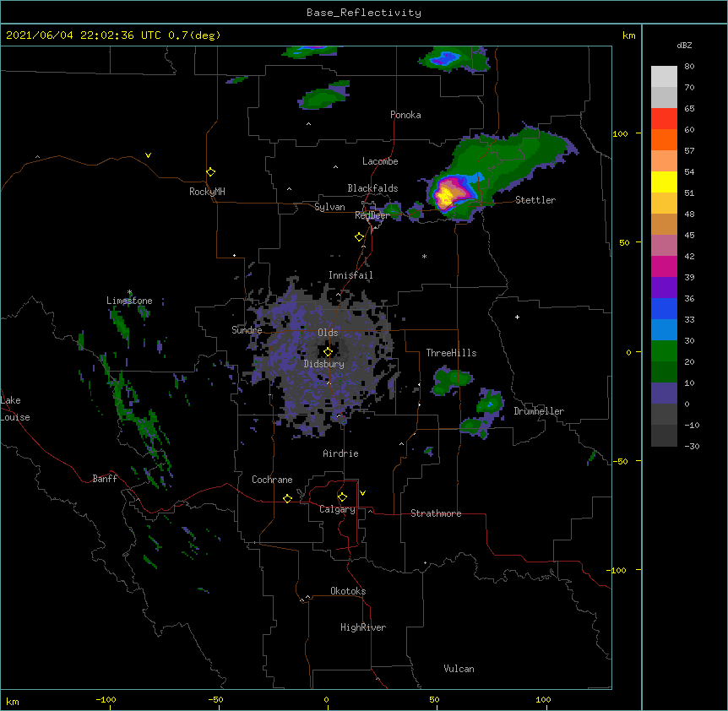The image size is (728, 711).
Task: Pick the red swatch in the dBZ legend
Action: [664, 118]
